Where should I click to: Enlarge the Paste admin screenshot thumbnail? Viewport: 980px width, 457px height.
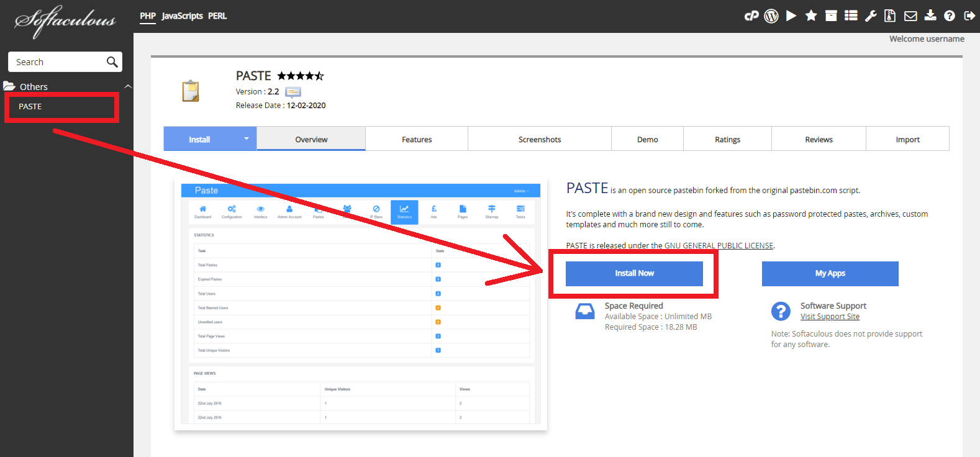[x=361, y=304]
